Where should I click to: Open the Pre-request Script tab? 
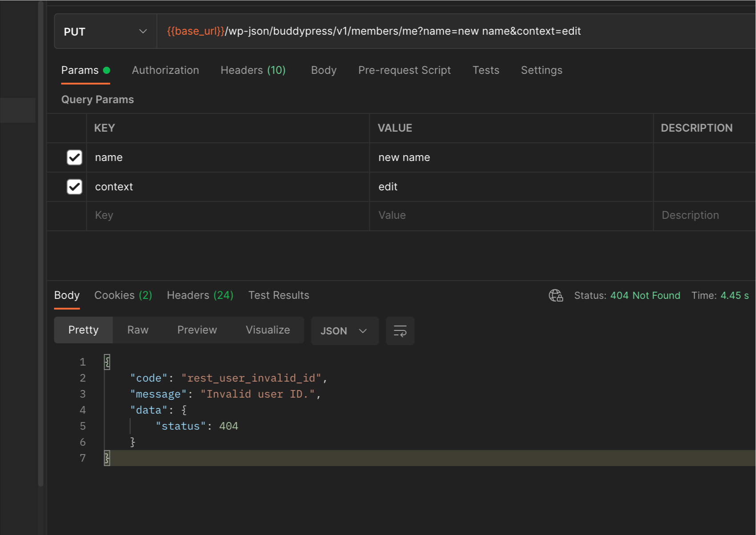tap(404, 70)
